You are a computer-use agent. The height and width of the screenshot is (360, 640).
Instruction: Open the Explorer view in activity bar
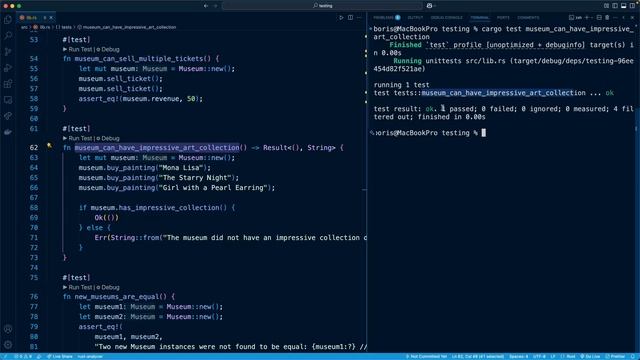pos(8,20)
